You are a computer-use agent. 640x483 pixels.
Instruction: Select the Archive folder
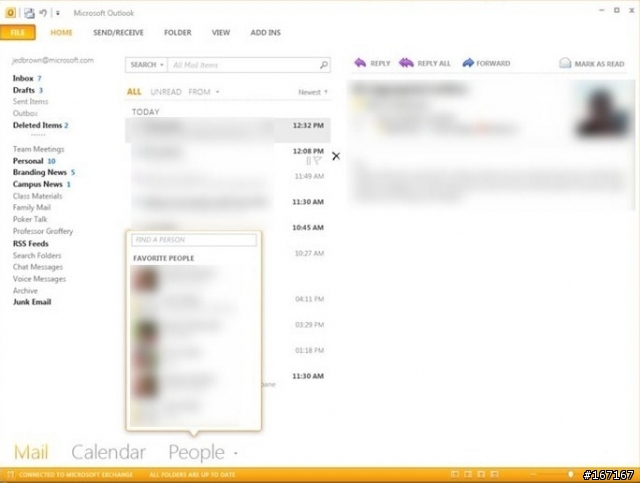pyautogui.click(x=25, y=290)
